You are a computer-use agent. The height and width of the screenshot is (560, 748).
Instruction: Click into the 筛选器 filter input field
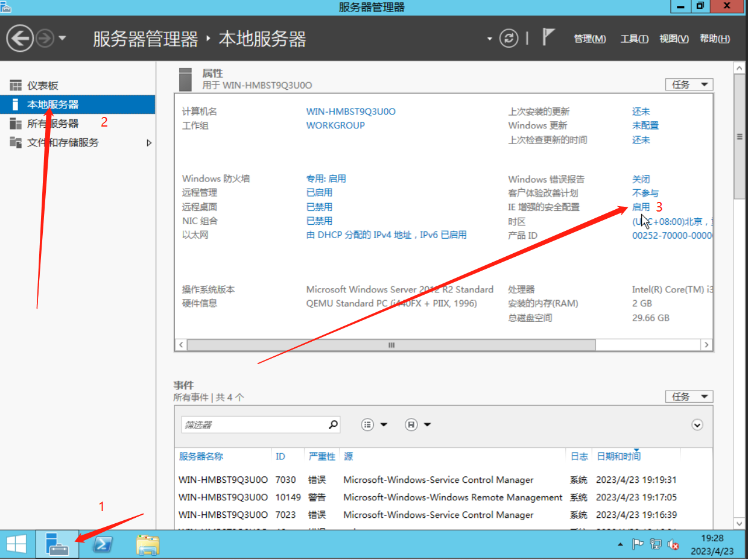tap(253, 425)
